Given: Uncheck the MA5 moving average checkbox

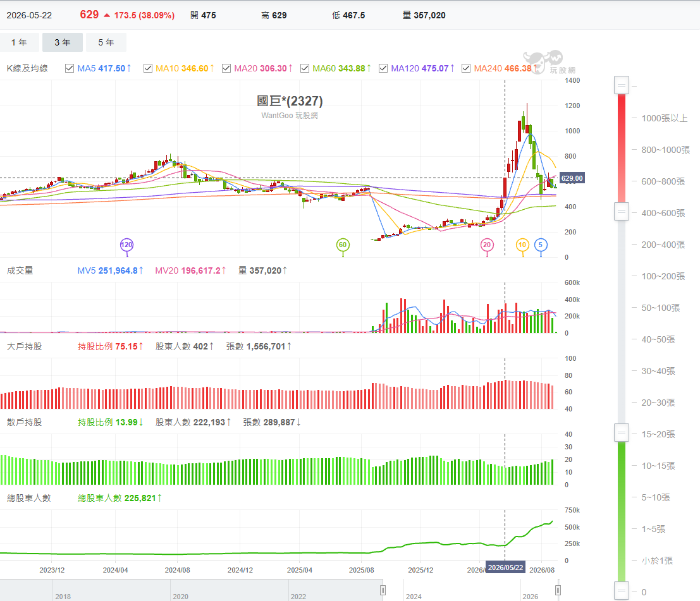Looking at the screenshot, I should click(x=69, y=68).
